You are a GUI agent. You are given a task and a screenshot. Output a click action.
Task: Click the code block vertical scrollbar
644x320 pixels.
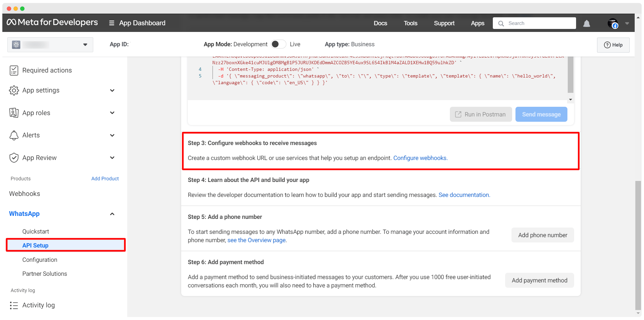(570, 75)
